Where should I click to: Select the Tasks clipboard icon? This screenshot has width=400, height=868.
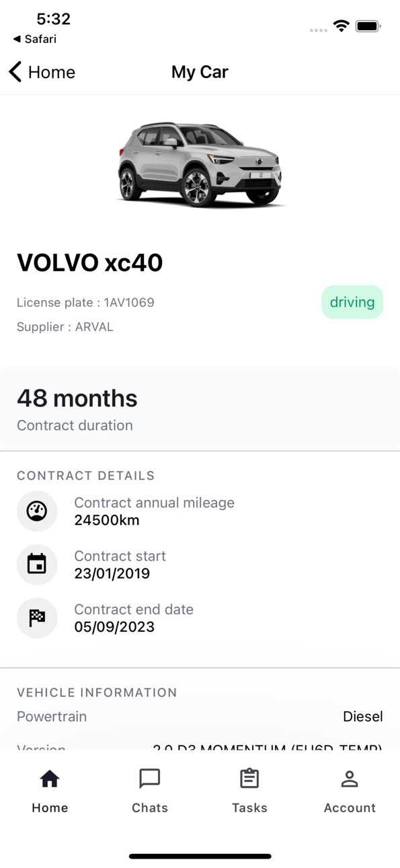coord(249,779)
